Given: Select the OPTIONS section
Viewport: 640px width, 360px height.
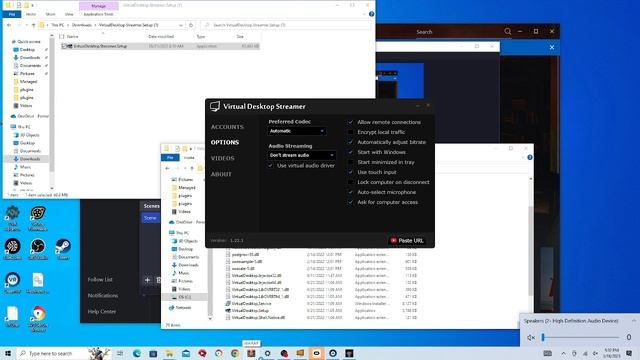Looking at the screenshot, I should pos(225,142).
